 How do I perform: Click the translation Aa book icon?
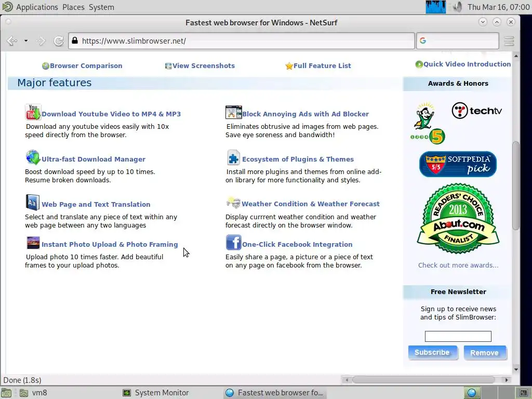coord(33,203)
